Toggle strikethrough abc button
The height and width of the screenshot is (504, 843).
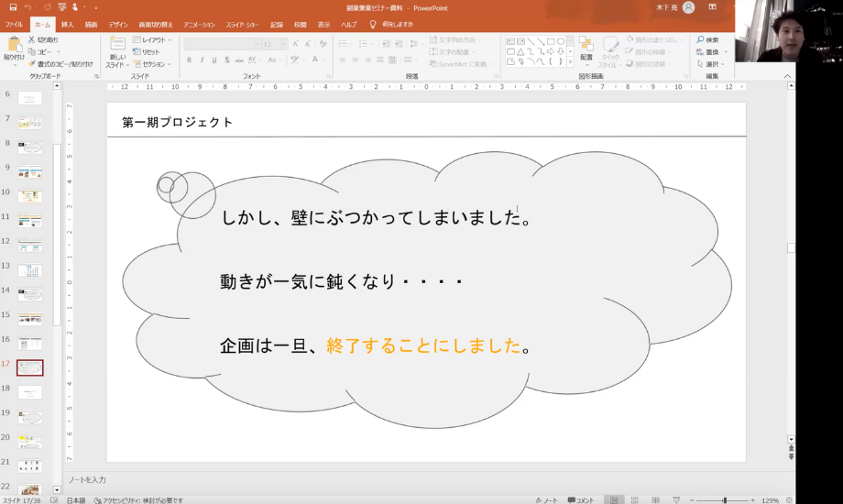239,60
